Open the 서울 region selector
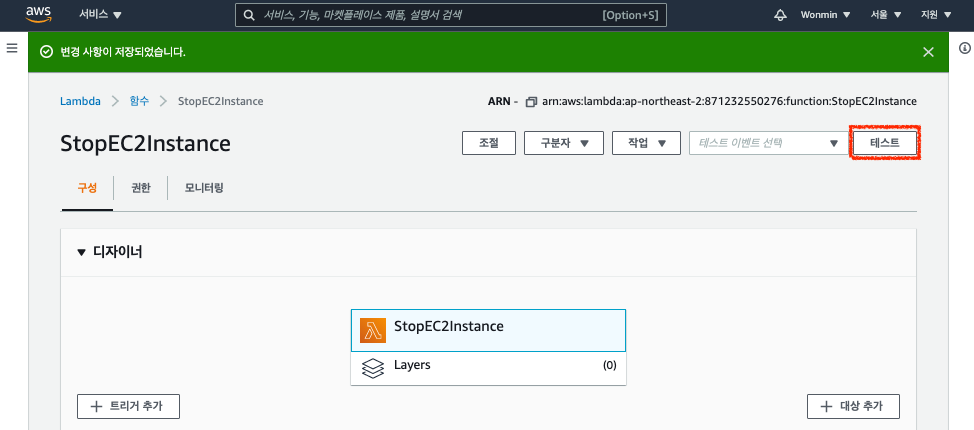974x430 pixels. (x=886, y=15)
